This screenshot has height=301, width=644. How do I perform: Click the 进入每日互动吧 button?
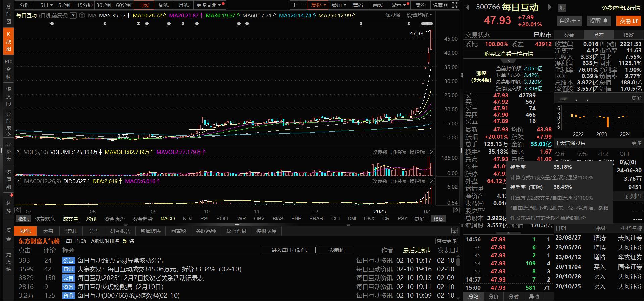[289, 250]
